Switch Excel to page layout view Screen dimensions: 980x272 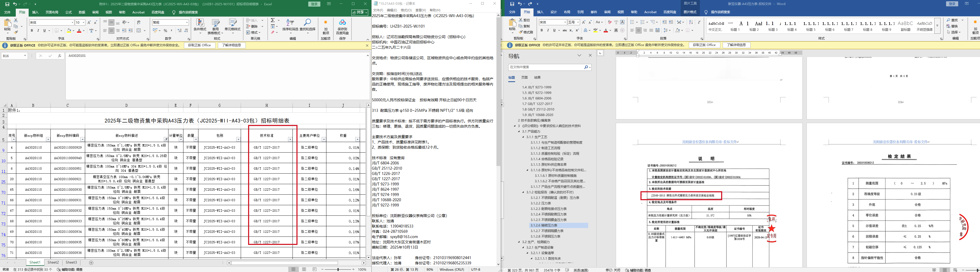(304, 269)
